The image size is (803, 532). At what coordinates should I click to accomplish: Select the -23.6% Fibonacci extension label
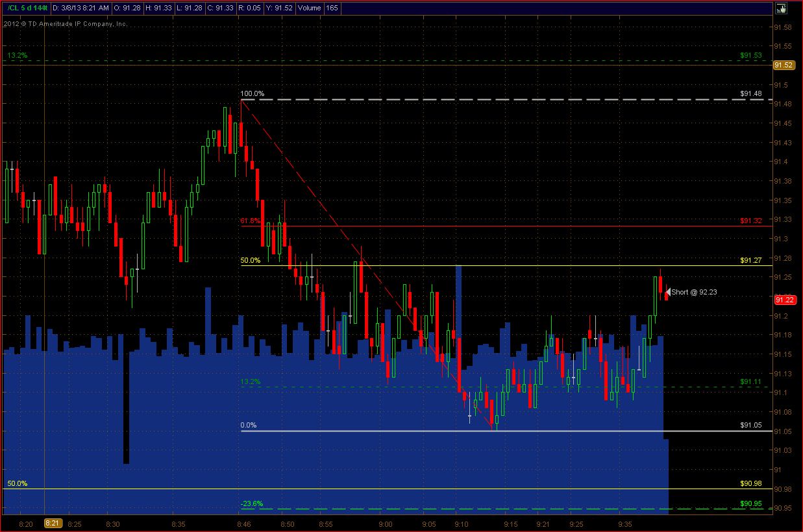click(251, 503)
